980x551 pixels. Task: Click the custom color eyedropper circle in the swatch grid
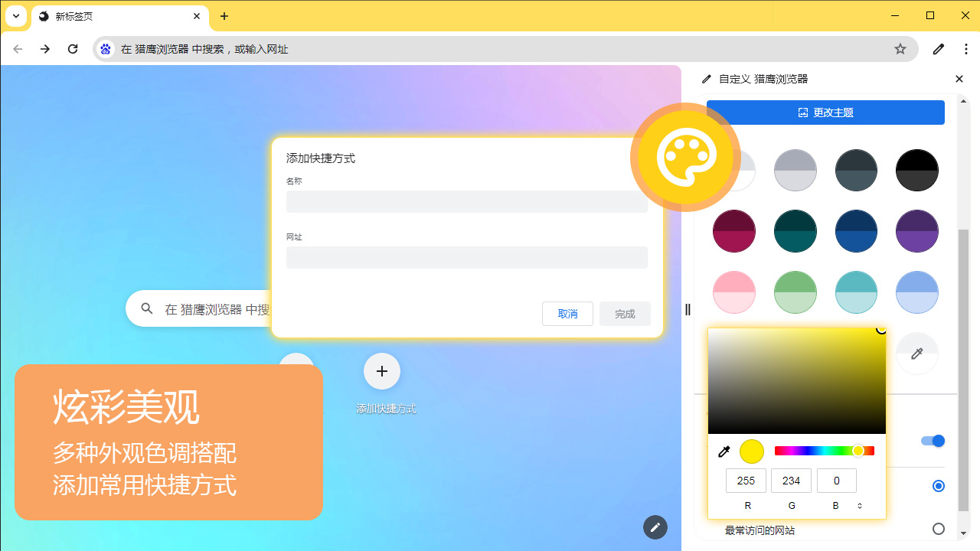click(916, 354)
